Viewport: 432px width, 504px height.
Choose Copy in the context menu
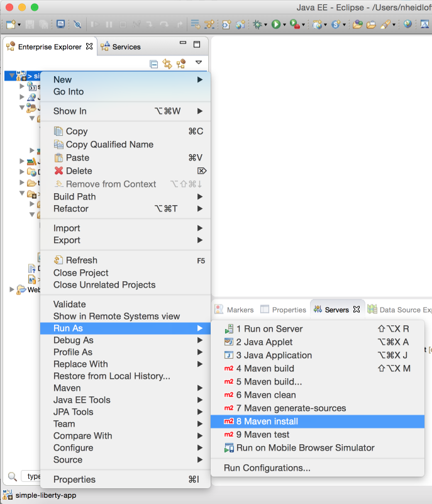pyautogui.click(x=126, y=131)
